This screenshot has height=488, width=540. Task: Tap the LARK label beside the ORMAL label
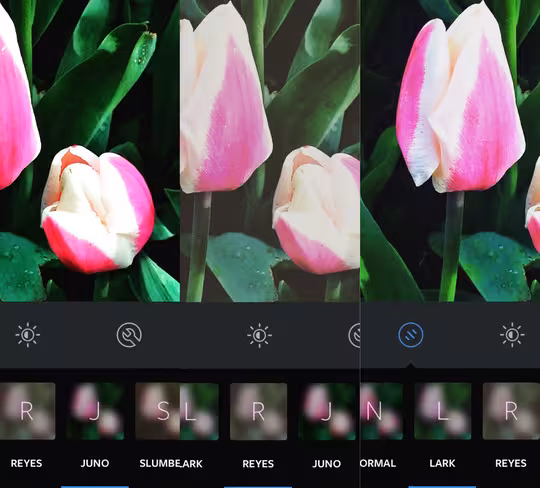click(x=443, y=464)
